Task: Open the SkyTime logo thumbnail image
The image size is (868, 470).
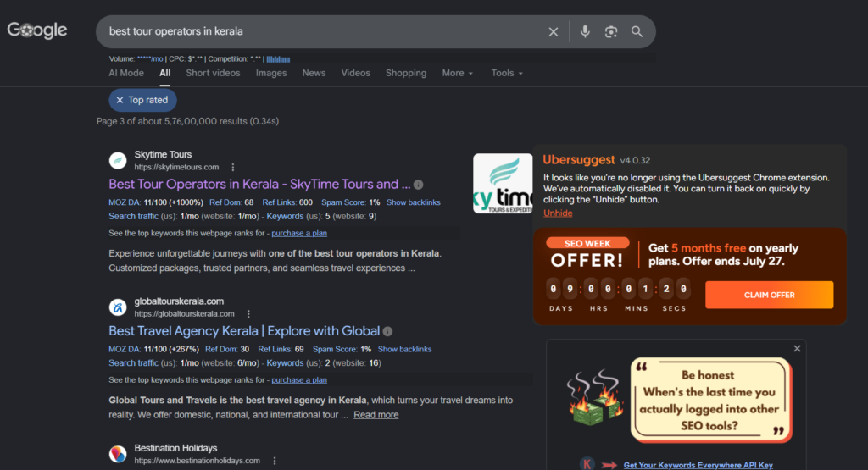Action: click(x=503, y=184)
